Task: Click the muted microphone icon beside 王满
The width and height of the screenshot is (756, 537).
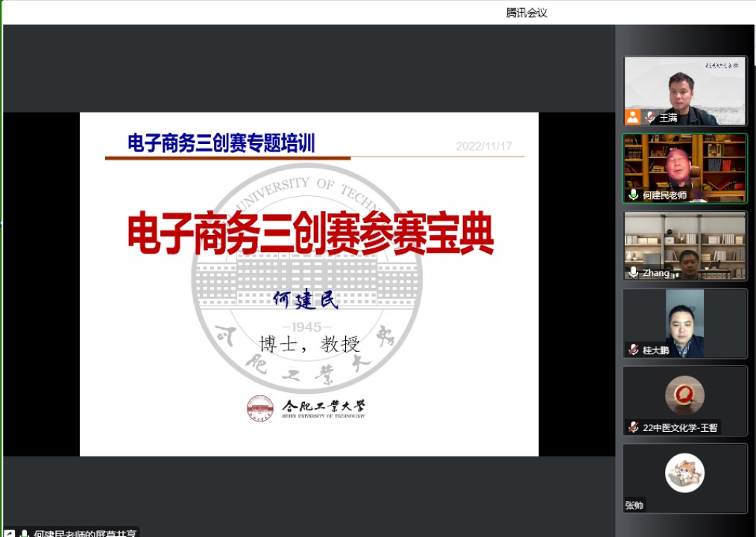Action: tap(650, 117)
